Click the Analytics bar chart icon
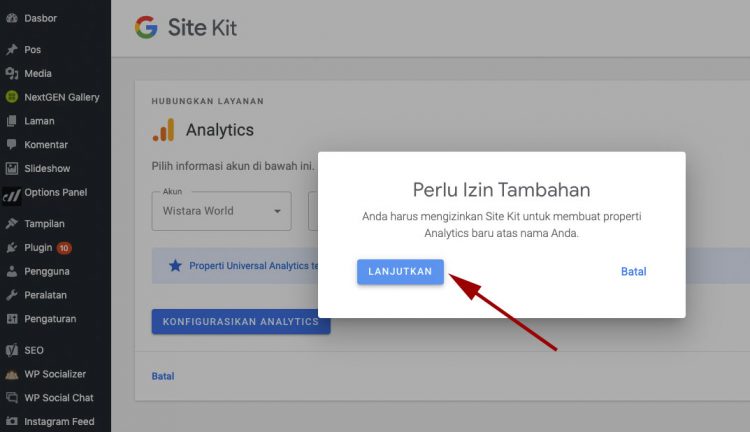Image resolution: width=750 pixels, height=432 pixels. (x=164, y=130)
